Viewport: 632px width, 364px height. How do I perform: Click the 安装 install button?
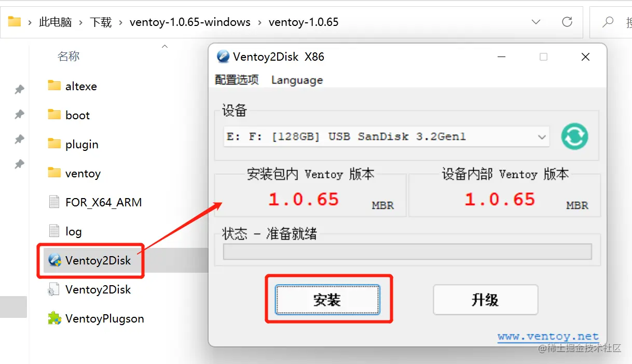[327, 300]
